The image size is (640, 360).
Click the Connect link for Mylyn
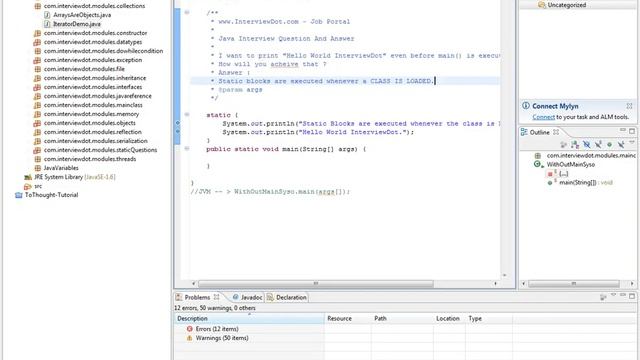pyautogui.click(x=543, y=117)
